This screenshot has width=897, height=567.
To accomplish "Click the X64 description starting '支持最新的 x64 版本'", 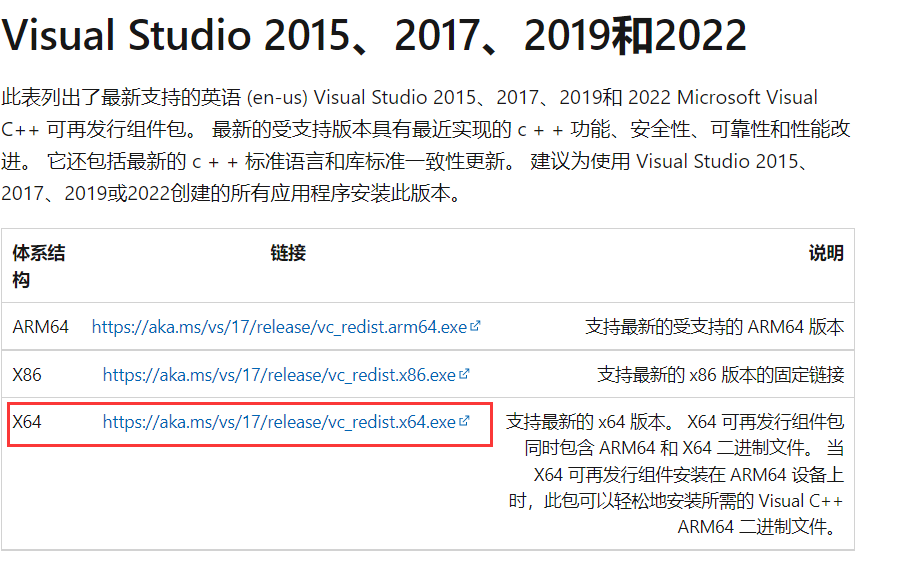I will [x=675, y=474].
